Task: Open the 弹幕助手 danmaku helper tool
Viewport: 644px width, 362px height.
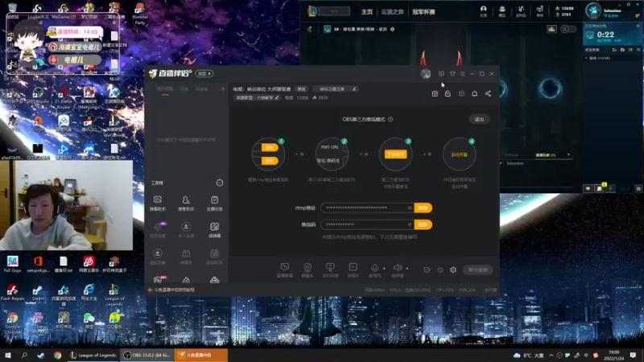Action: [157, 203]
